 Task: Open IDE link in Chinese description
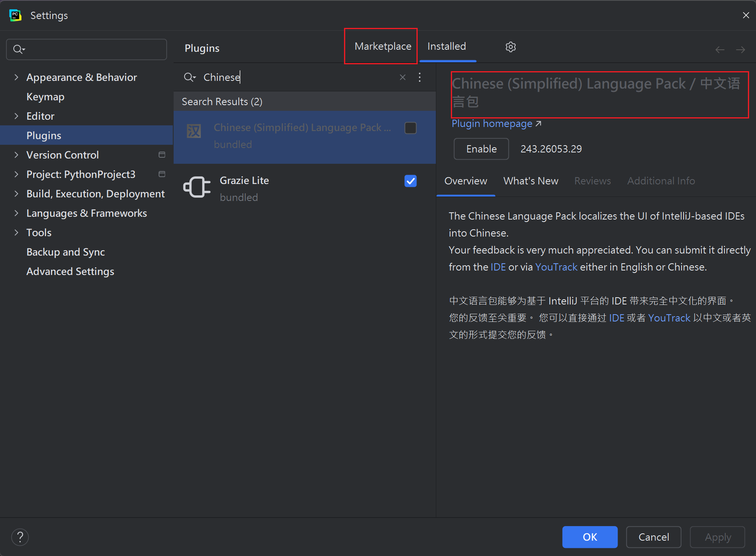point(617,318)
